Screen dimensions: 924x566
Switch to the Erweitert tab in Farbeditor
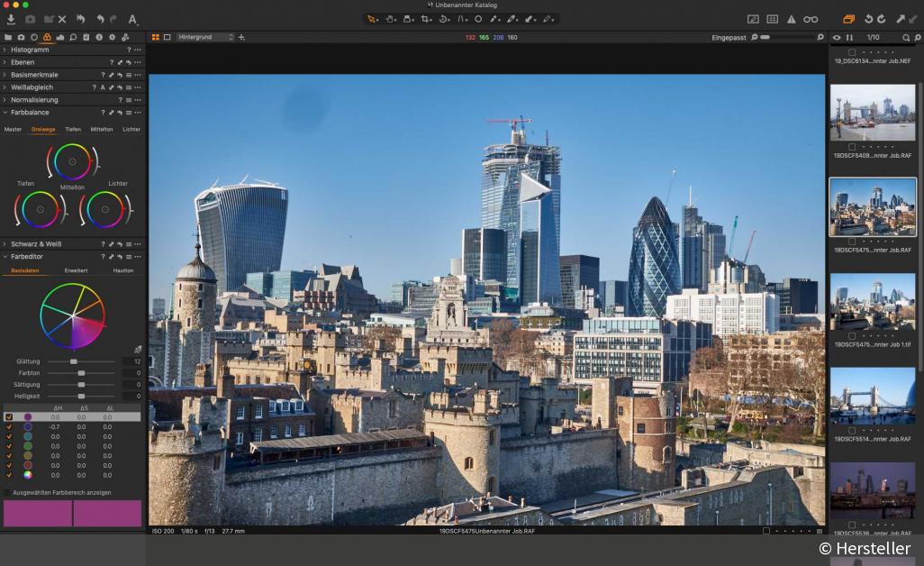pos(76,270)
